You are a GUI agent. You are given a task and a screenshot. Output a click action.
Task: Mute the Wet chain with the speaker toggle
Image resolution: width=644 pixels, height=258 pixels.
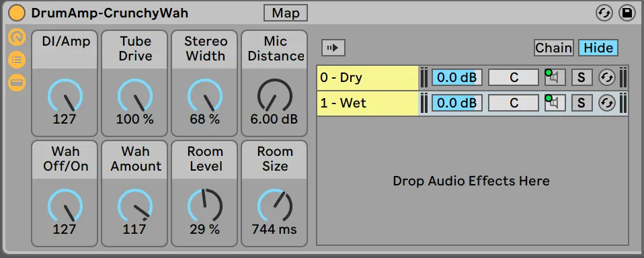tap(555, 103)
